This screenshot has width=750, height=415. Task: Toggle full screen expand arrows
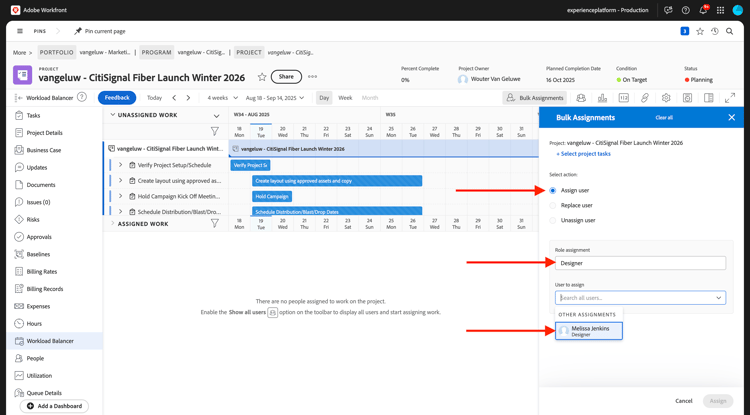[x=730, y=98]
